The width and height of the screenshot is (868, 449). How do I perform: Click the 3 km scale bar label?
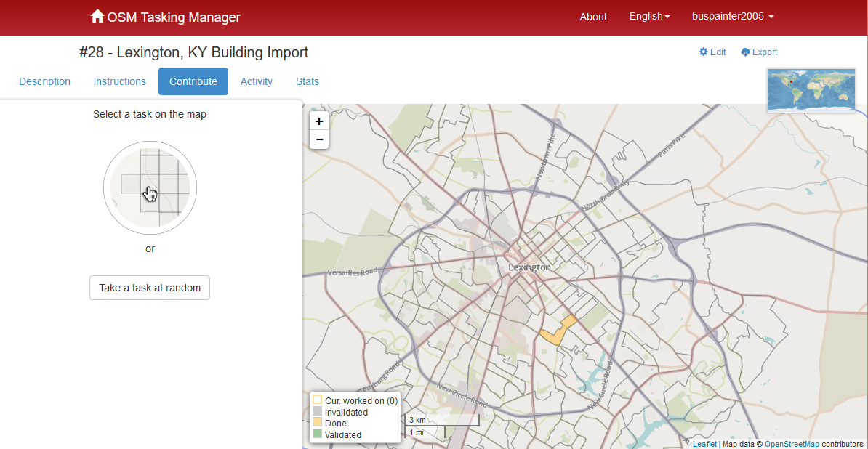pyautogui.click(x=417, y=420)
